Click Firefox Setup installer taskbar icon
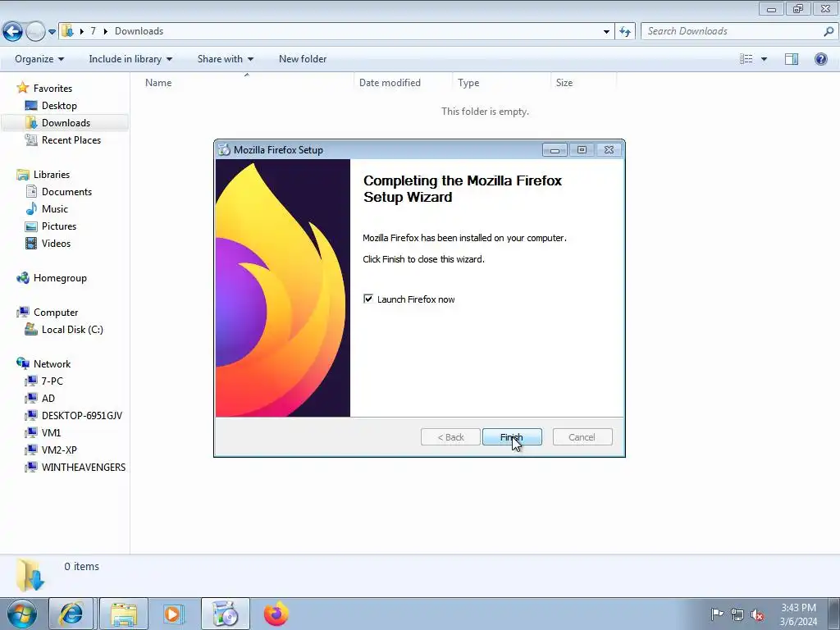 [225, 614]
